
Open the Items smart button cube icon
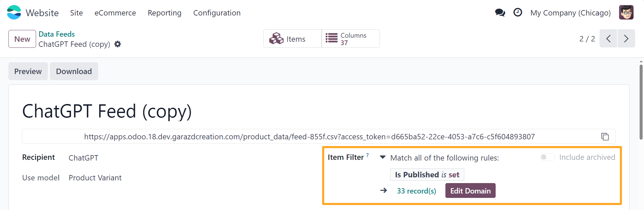(276, 38)
